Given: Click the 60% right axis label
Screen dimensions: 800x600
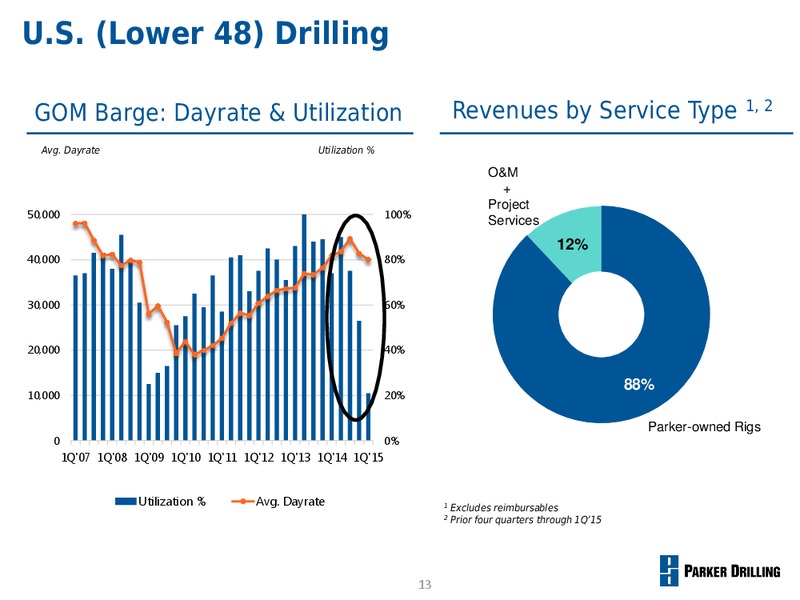Looking at the screenshot, I should coord(395,305).
